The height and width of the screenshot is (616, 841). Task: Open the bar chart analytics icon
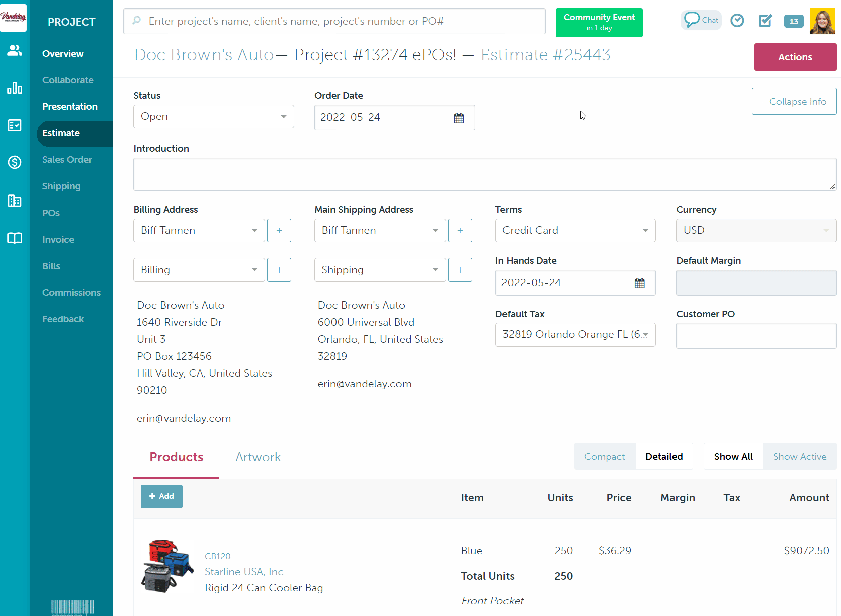15,88
